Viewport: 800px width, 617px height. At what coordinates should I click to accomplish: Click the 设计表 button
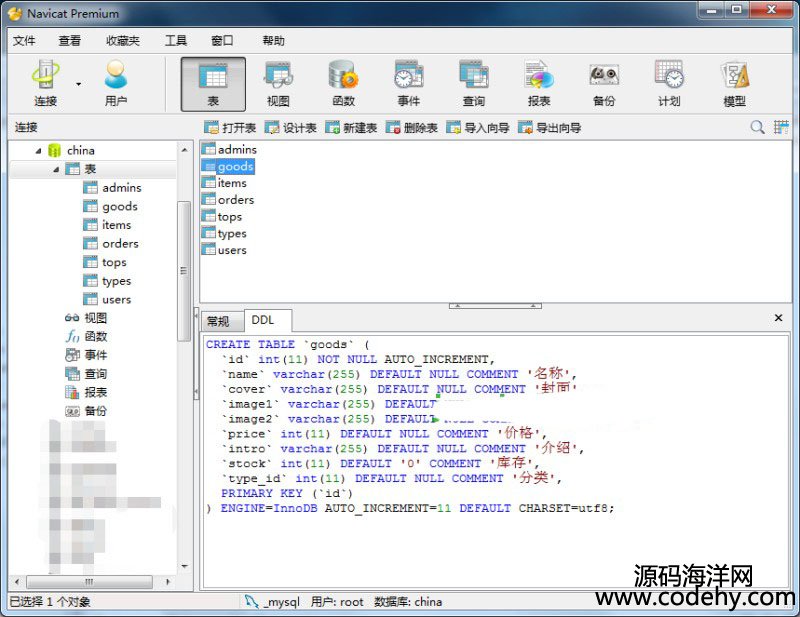click(x=291, y=128)
